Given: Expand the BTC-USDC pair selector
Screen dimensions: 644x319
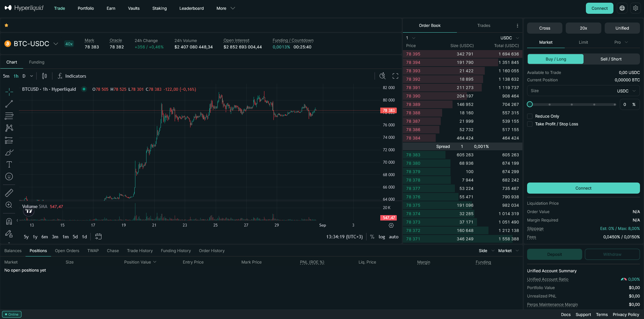Looking at the screenshot, I should pos(56,44).
